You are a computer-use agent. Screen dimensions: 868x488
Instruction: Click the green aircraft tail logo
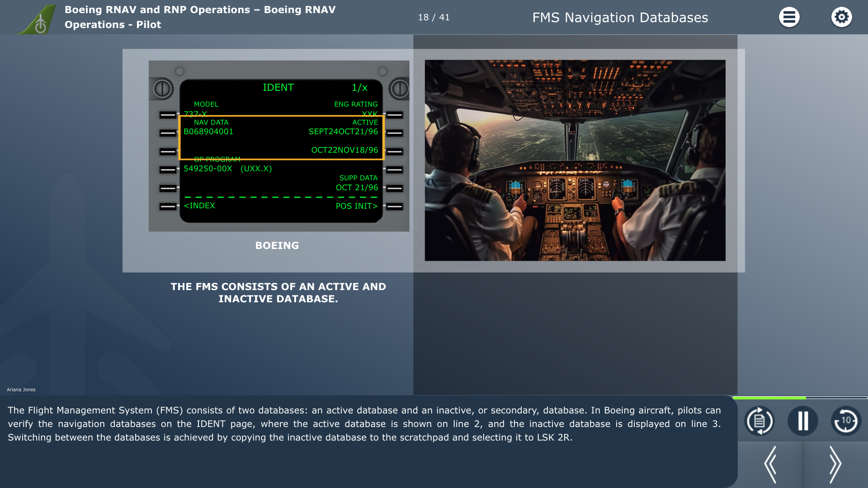(x=37, y=19)
